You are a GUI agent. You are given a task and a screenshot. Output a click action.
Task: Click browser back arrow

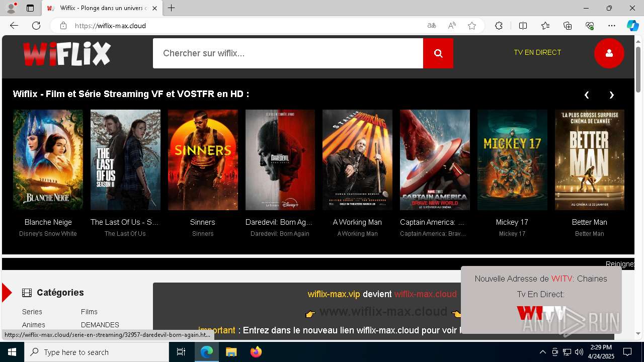14,26
